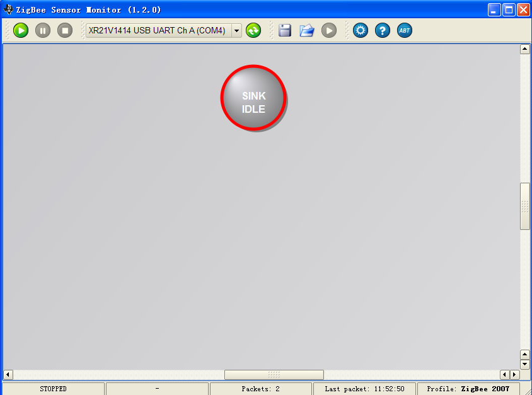Click the horizontal scrollbar thumb

point(274,375)
